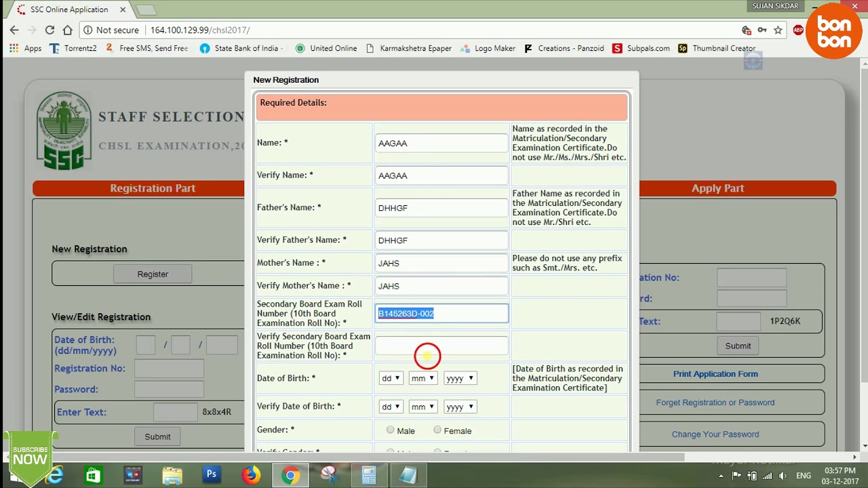Open the Date of Birth yyyy dropdown
This screenshot has height=488, width=868.
pyautogui.click(x=460, y=378)
